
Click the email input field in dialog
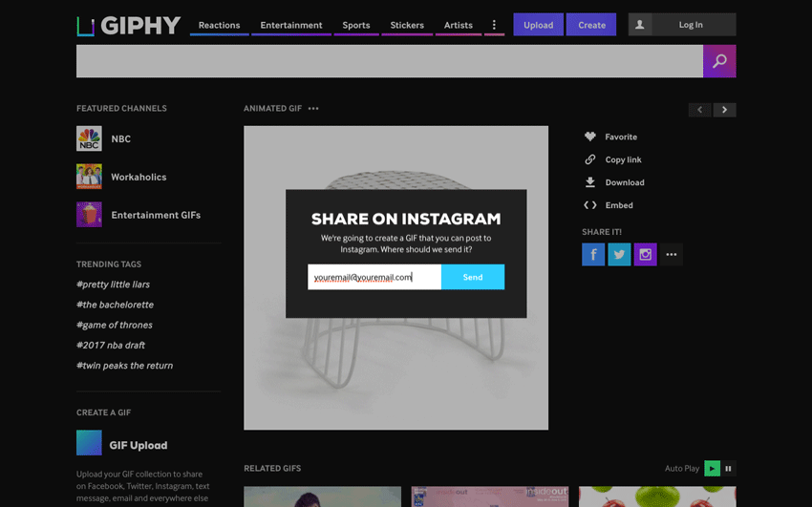(374, 277)
